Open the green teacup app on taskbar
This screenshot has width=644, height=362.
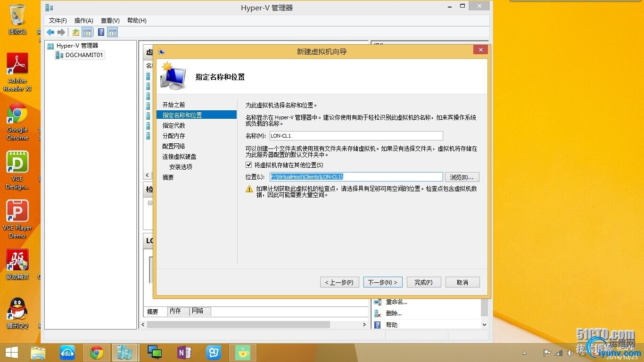pyautogui.click(x=243, y=353)
